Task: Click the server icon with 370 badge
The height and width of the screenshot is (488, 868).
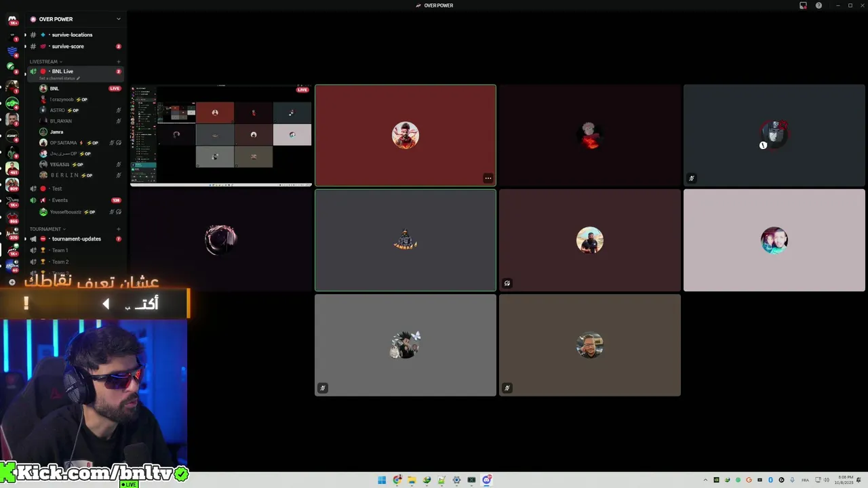Action: [12, 235]
